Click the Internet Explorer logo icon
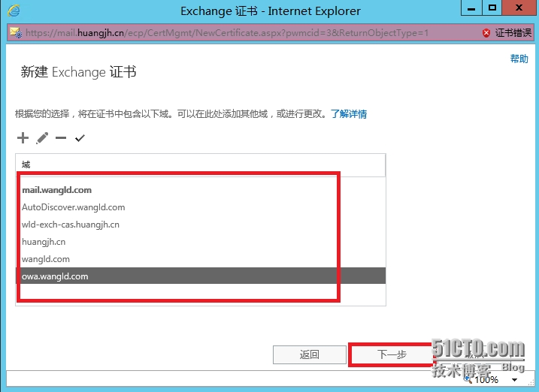This screenshot has height=392, width=539. click(x=14, y=11)
